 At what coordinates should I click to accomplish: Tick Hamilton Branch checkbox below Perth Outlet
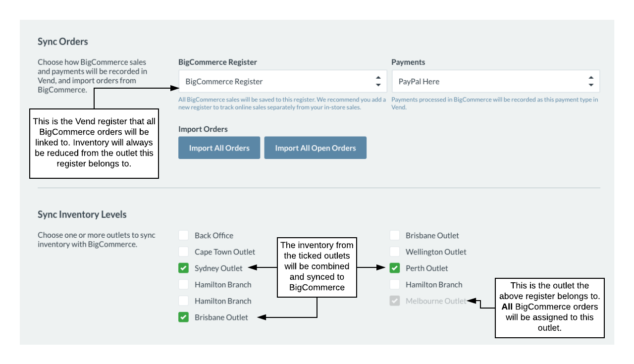395,284
